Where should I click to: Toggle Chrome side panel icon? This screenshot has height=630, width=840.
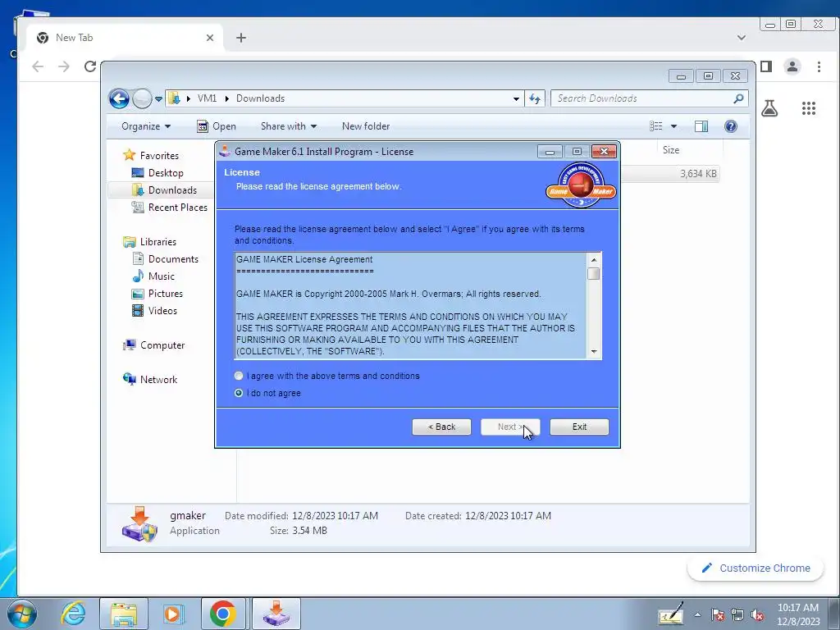(767, 66)
